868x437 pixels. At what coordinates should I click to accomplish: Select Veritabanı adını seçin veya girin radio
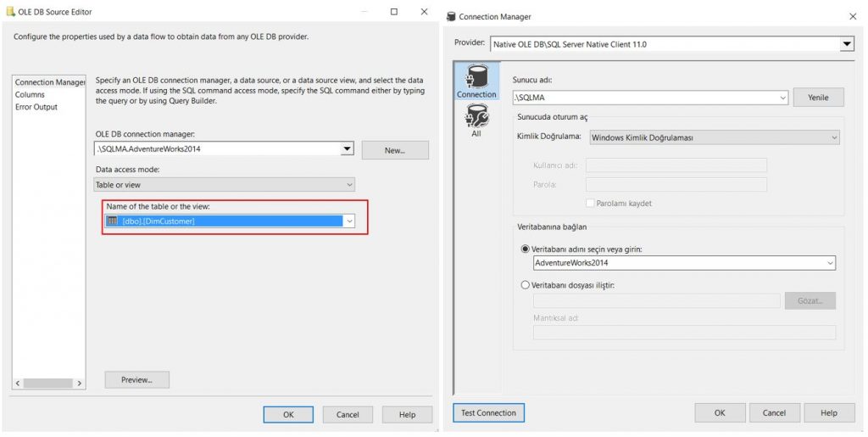click(526, 249)
